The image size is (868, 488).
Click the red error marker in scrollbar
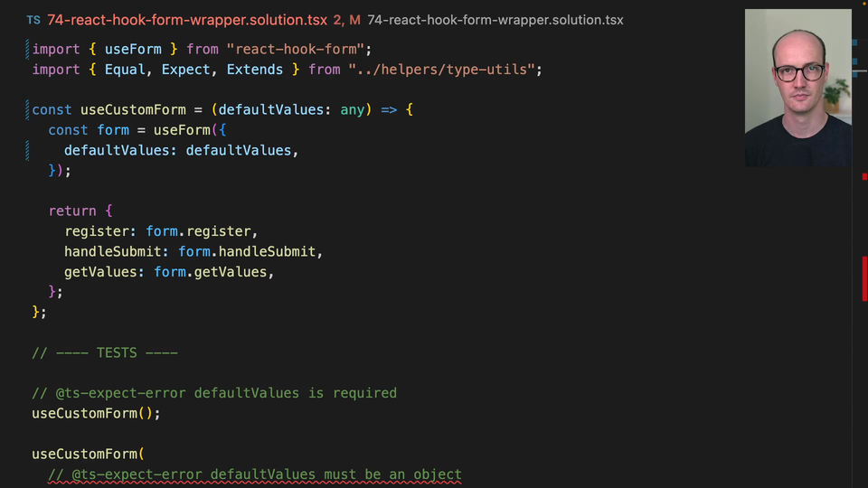coord(863,278)
